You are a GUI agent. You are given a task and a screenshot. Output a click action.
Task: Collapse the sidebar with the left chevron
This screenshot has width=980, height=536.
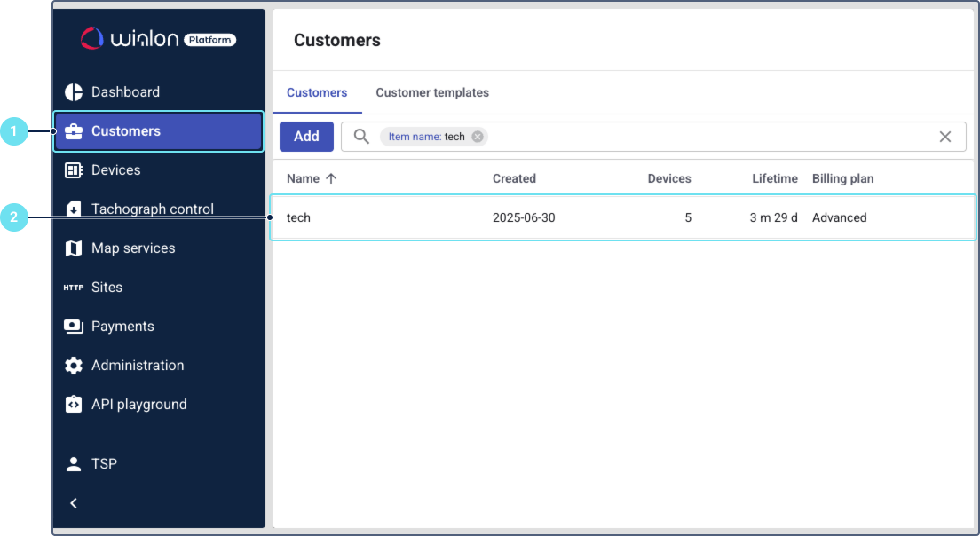(74, 503)
